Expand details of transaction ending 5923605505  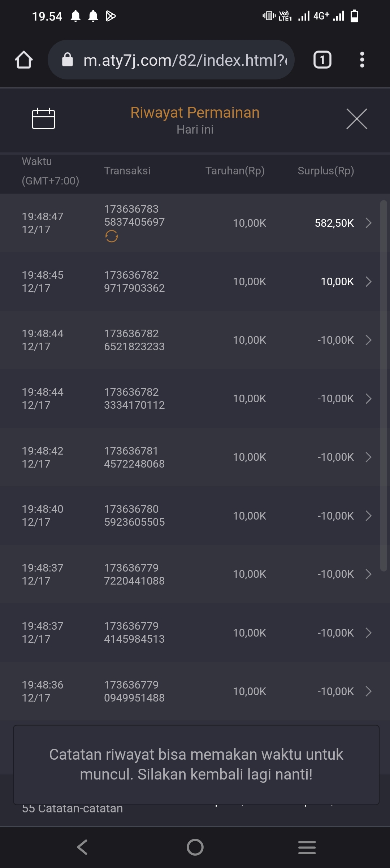pos(368,516)
